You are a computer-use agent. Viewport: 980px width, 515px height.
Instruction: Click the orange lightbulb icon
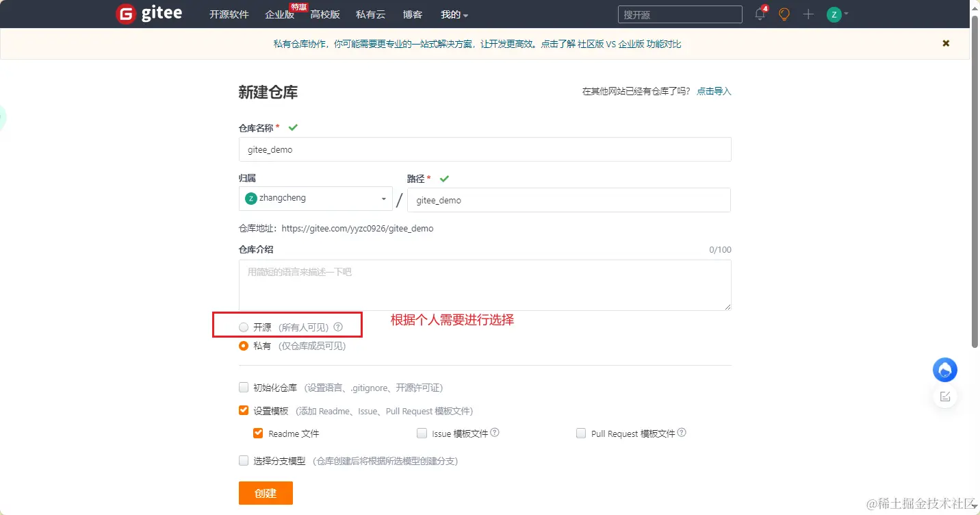point(784,14)
